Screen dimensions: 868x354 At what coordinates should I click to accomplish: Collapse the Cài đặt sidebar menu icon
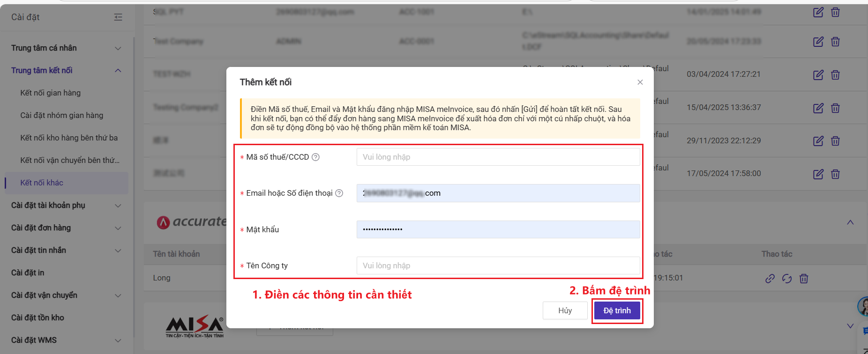pos(118,17)
